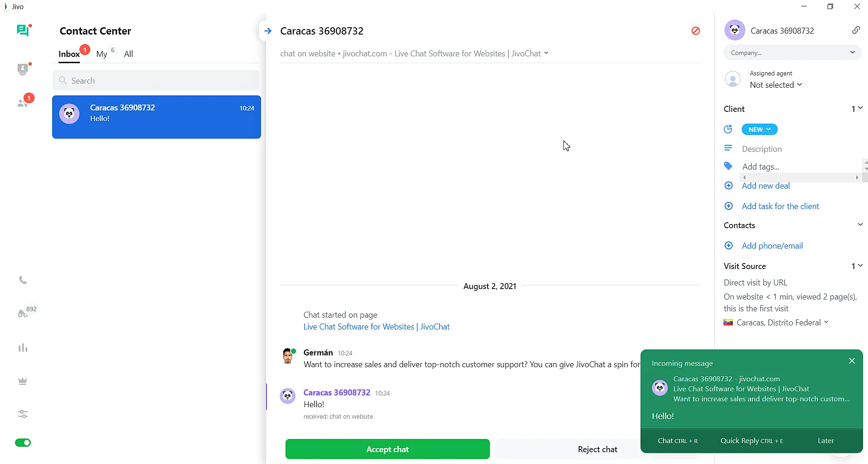
Task: Click the Add new deal link
Action: tap(766, 186)
